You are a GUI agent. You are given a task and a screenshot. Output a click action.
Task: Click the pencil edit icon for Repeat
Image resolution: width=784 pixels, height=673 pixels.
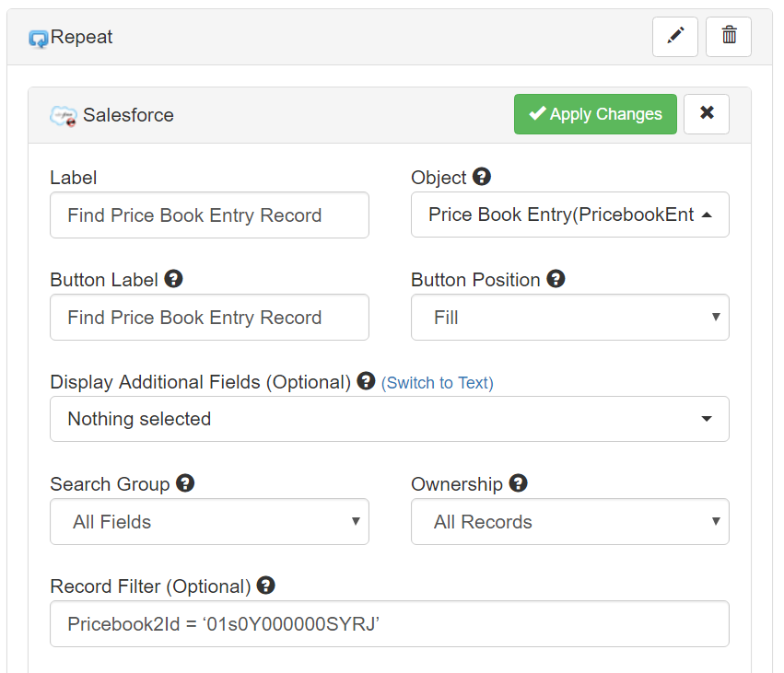tap(674, 37)
